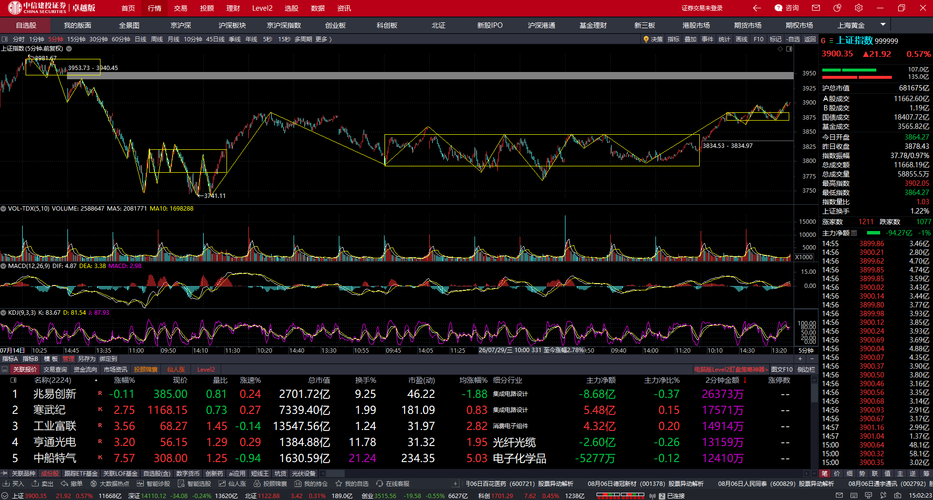Open the Level2 menu
This screenshot has height=500, width=933.
(x=262, y=8)
